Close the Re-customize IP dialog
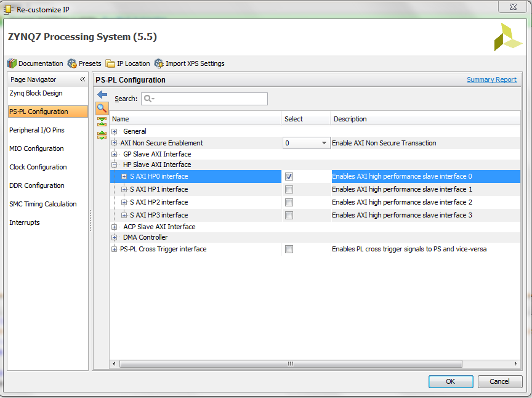 click(x=513, y=7)
